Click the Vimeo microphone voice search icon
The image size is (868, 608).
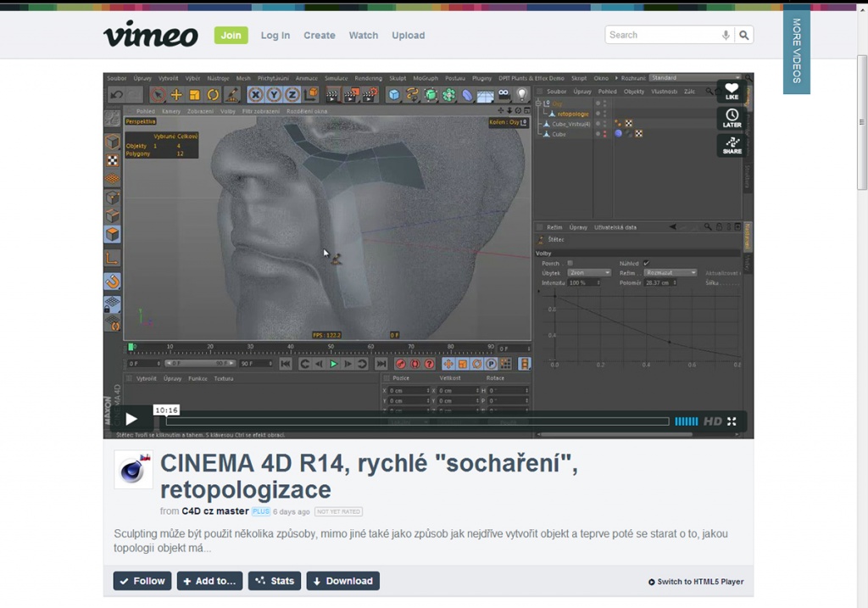pyautogui.click(x=726, y=35)
